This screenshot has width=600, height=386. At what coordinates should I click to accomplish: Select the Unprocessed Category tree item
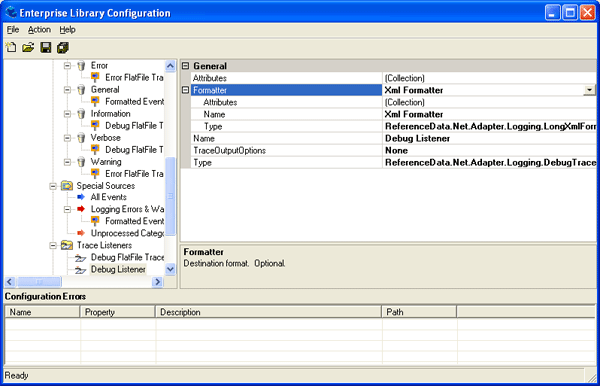(x=127, y=233)
